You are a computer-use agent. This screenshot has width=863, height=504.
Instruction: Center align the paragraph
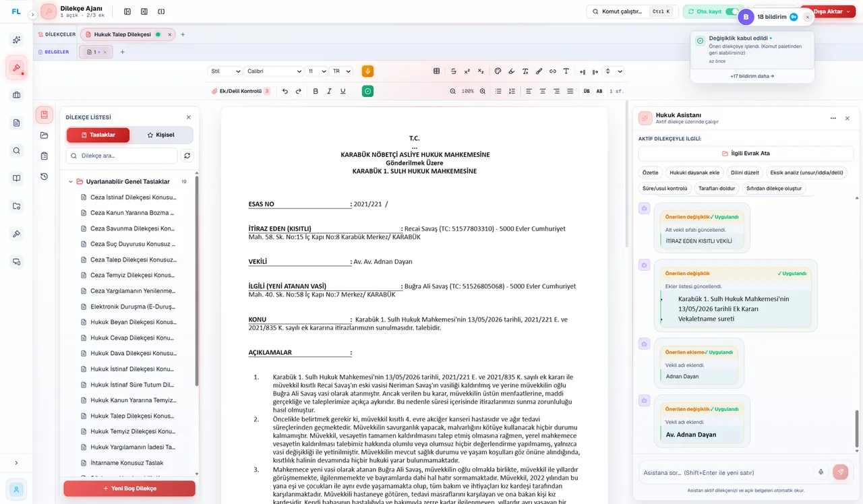pos(543,91)
